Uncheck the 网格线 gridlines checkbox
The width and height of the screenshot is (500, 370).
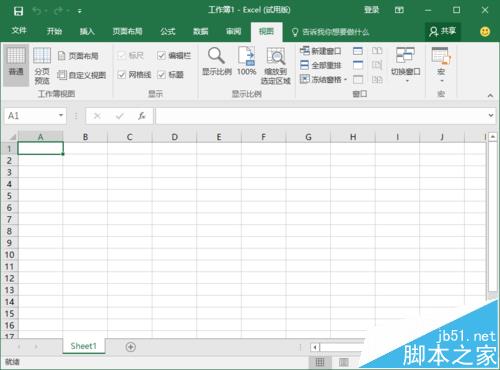click(122, 75)
